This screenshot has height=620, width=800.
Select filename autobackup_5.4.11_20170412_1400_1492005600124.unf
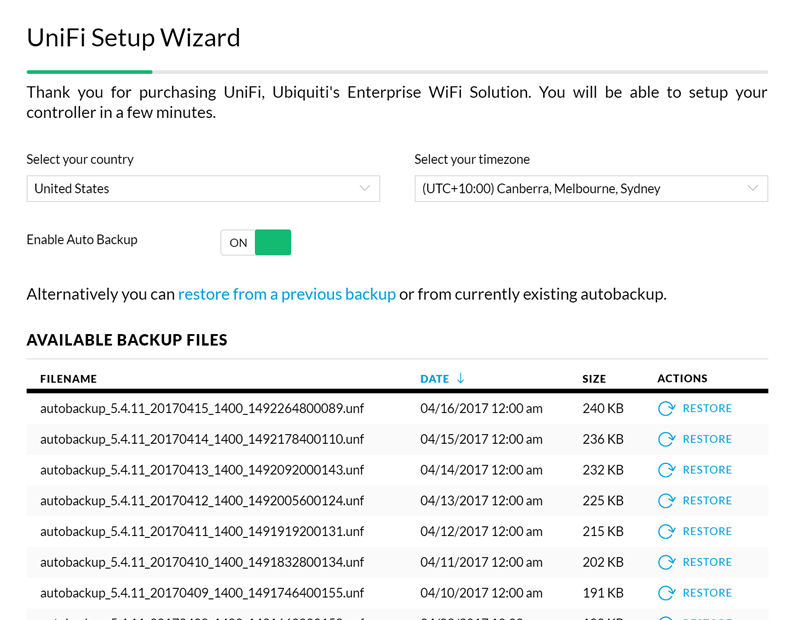(202, 501)
